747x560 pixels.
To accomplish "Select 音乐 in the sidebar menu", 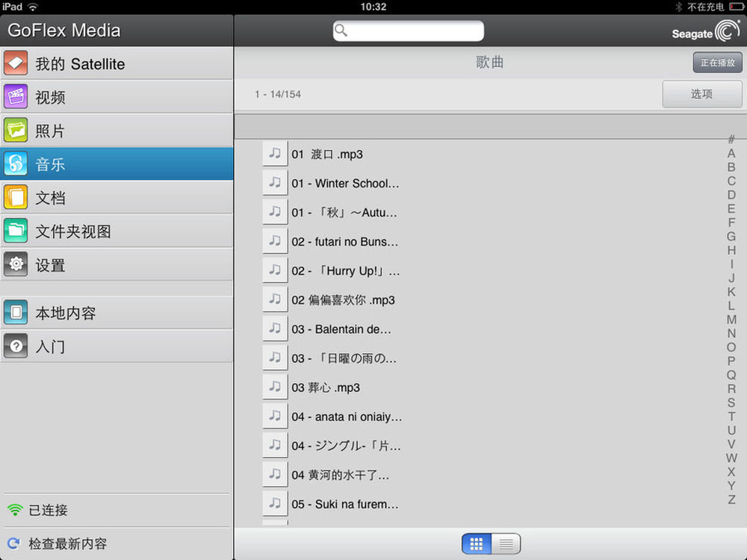I will pyautogui.click(x=117, y=164).
